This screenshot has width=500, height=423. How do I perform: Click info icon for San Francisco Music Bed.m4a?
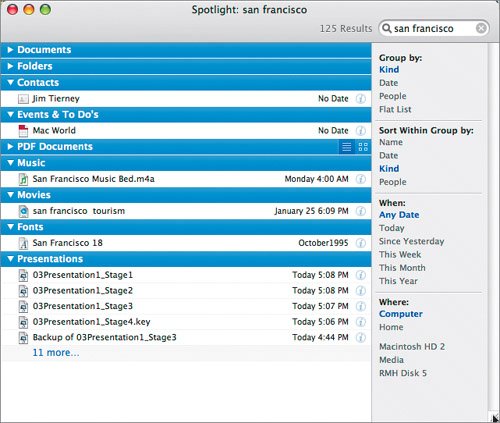pyautogui.click(x=360, y=179)
